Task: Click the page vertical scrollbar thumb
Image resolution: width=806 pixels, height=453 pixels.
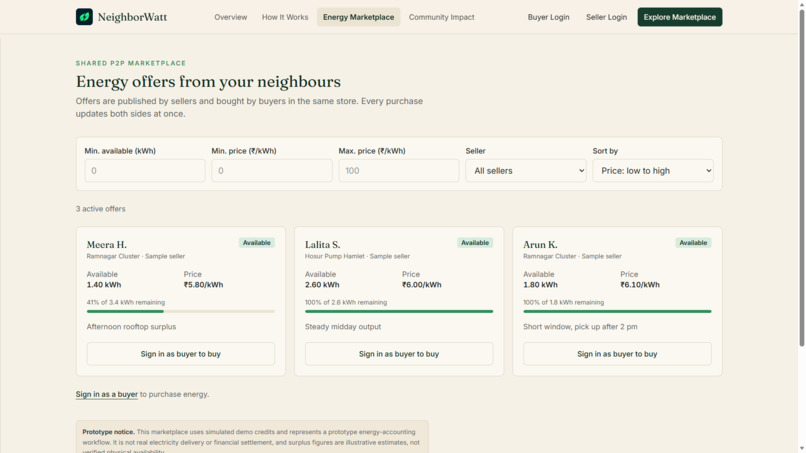Action: tap(801, 177)
